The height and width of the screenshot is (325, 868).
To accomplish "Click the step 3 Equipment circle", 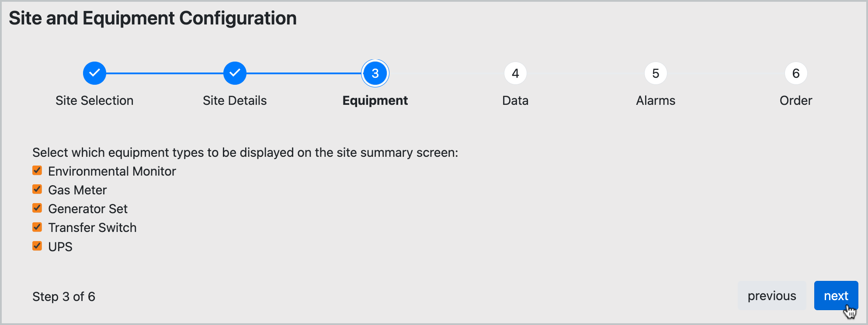I will 375,73.
